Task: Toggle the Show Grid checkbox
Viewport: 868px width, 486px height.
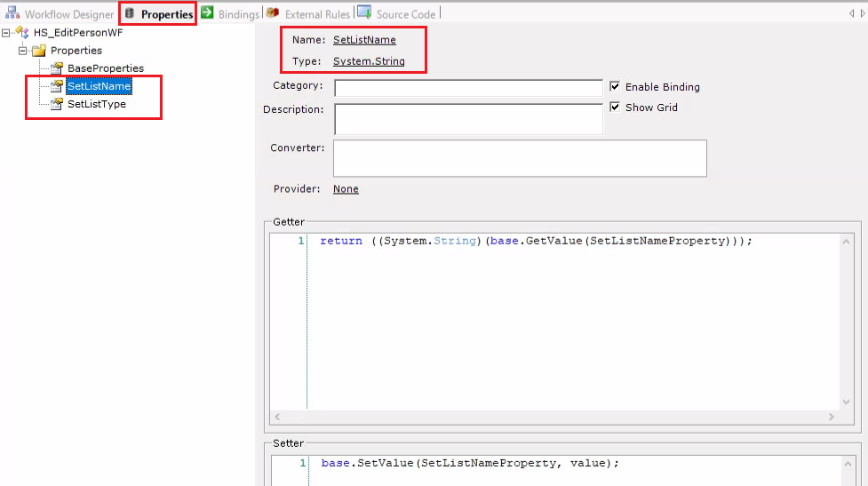Action: pyautogui.click(x=615, y=107)
